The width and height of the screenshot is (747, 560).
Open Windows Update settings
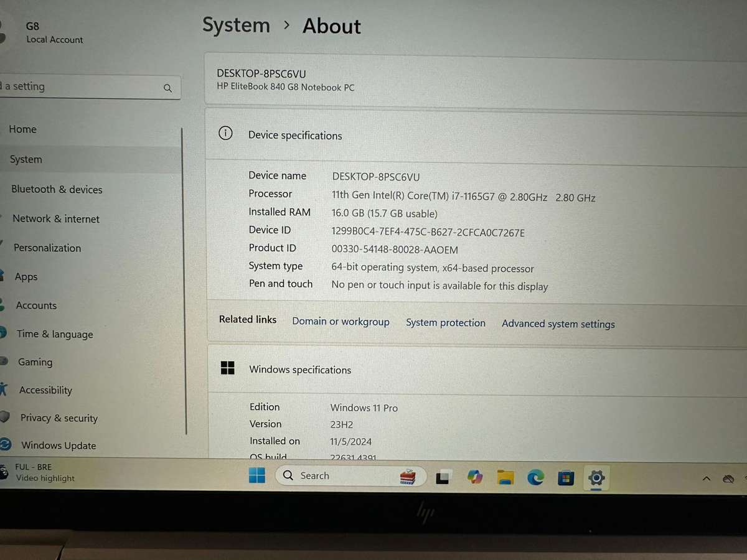click(59, 446)
